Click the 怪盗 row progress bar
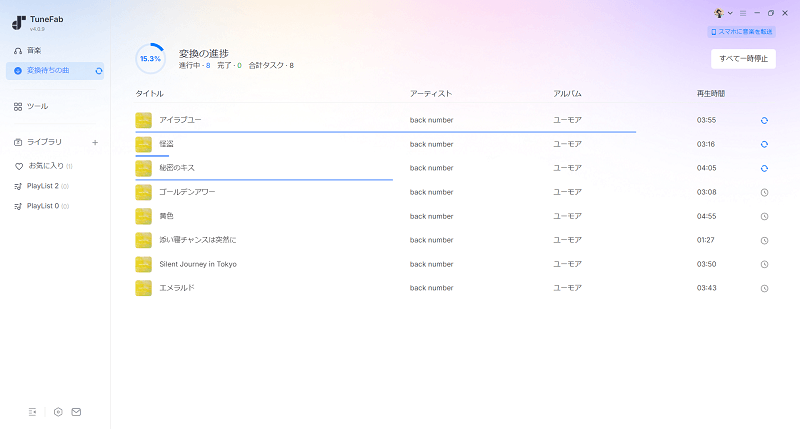The width and height of the screenshot is (800, 429). click(152, 156)
